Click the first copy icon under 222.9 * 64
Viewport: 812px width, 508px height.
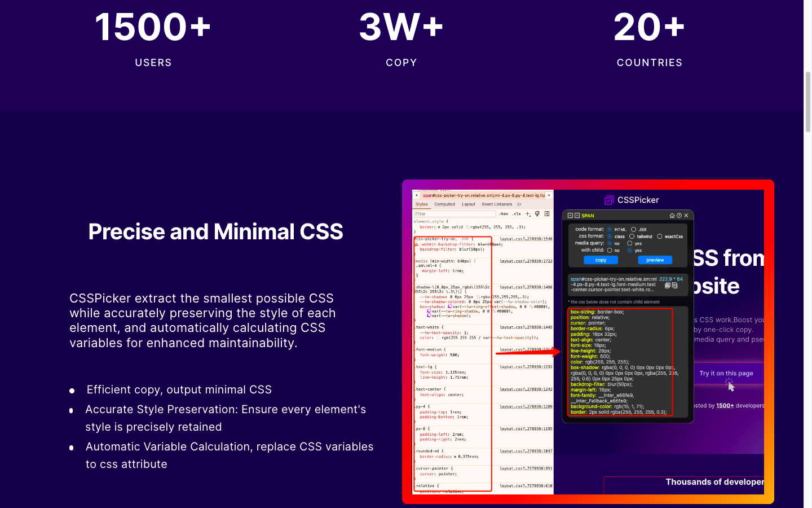tap(668, 286)
